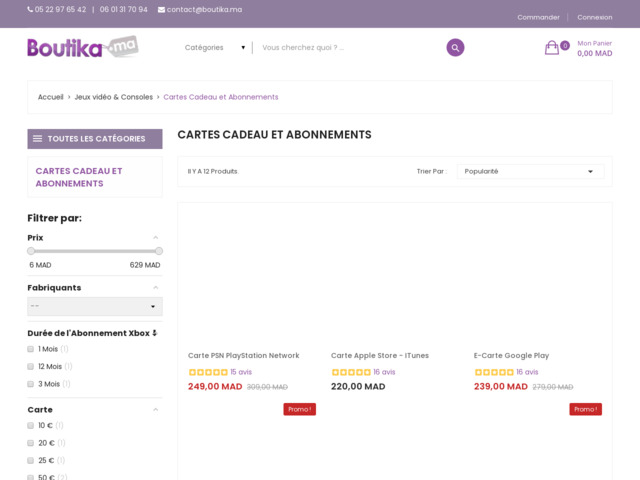Image resolution: width=640 pixels, height=480 pixels.
Task: Click the purple search magnifier icon
Action: pos(455,47)
